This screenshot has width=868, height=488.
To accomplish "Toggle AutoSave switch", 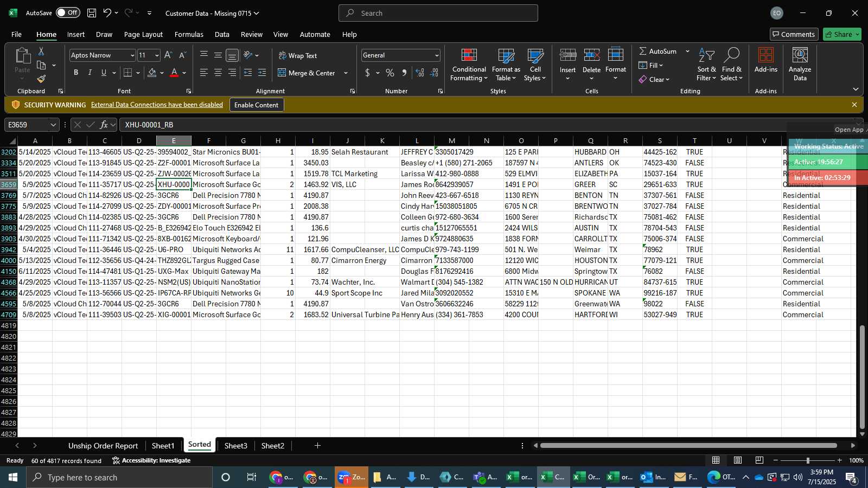I will coord(68,12).
